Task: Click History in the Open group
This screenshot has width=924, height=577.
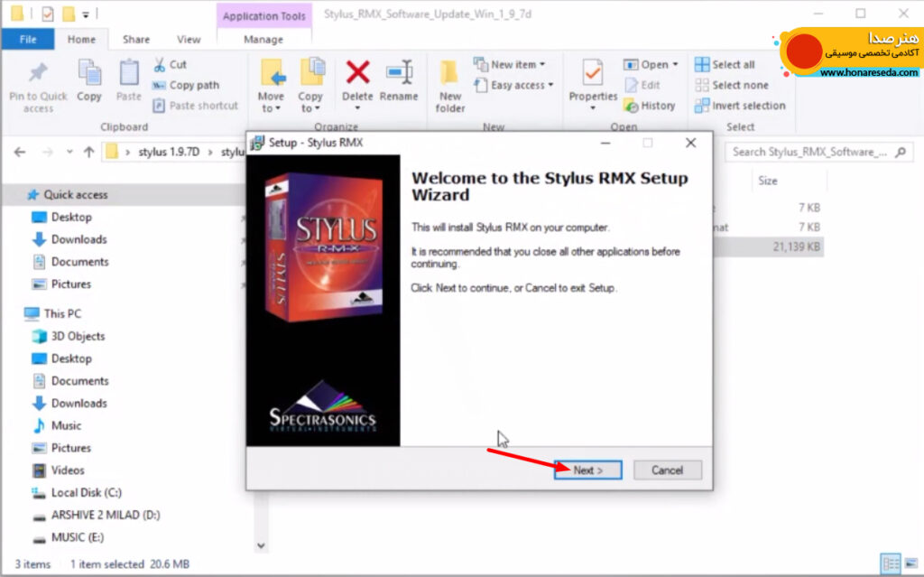Action: (x=650, y=107)
